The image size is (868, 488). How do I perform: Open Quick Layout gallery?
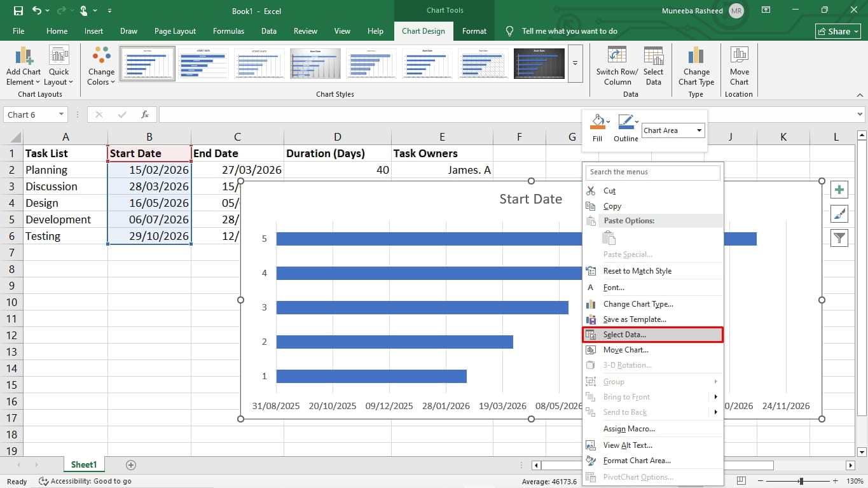59,66
